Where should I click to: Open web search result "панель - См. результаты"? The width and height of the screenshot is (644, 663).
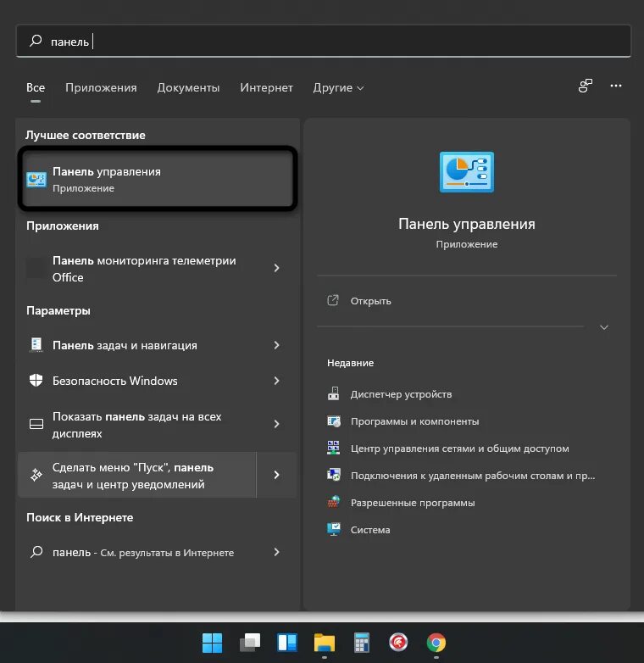pyautogui.click(x=137, y=552)
